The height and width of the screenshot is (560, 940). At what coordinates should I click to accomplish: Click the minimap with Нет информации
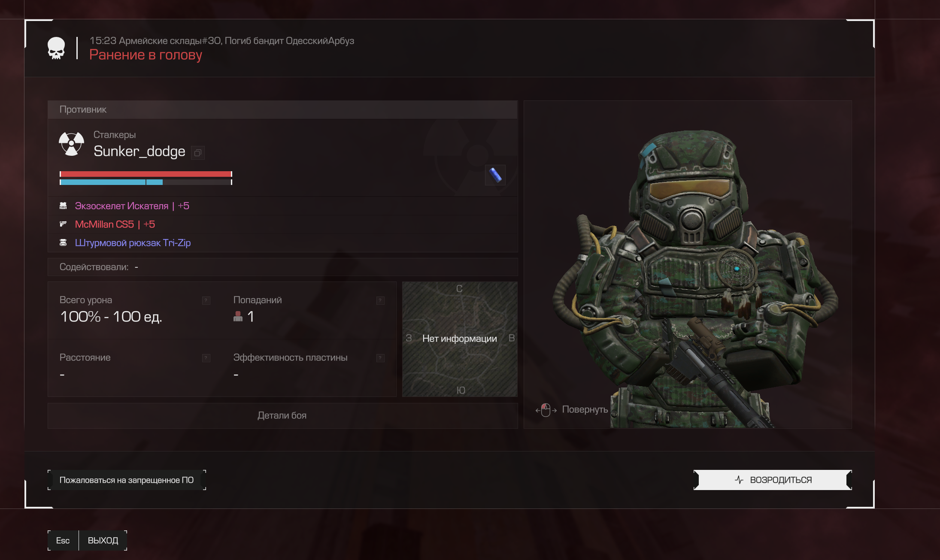(x=460, y=339)
